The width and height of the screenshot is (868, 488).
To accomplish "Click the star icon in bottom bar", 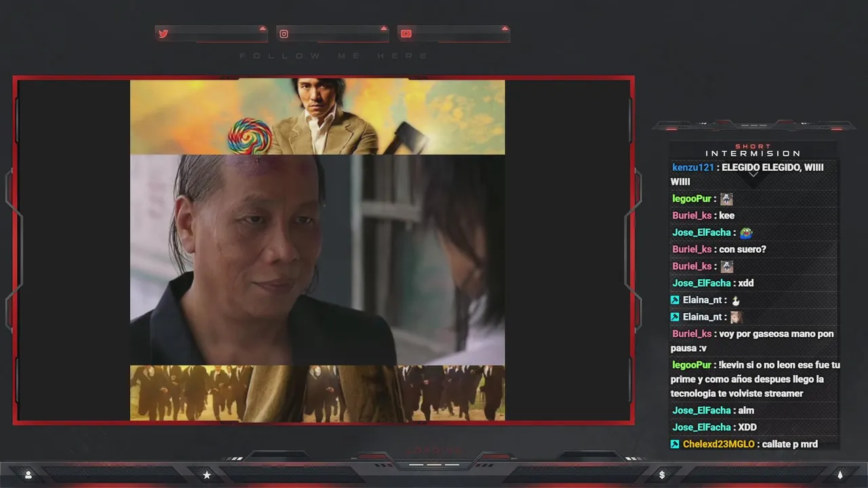I will coord(207,475).
